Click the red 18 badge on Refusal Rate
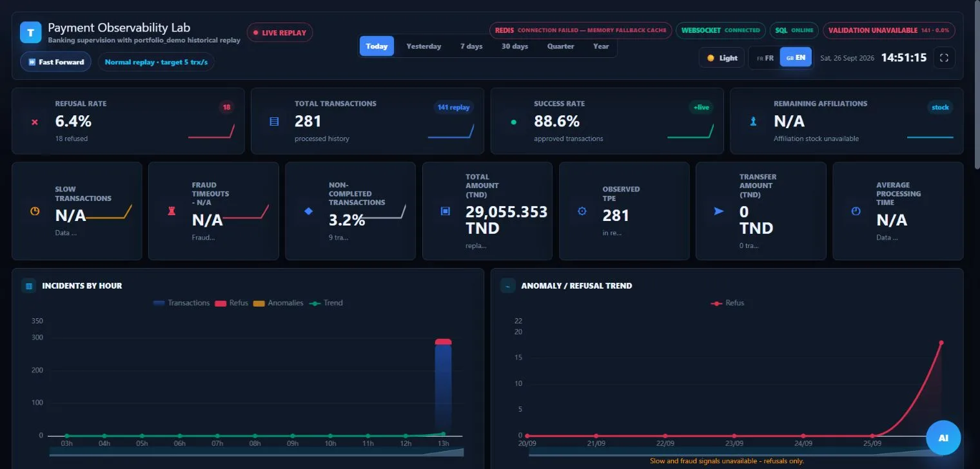 (x=226, y=108)
